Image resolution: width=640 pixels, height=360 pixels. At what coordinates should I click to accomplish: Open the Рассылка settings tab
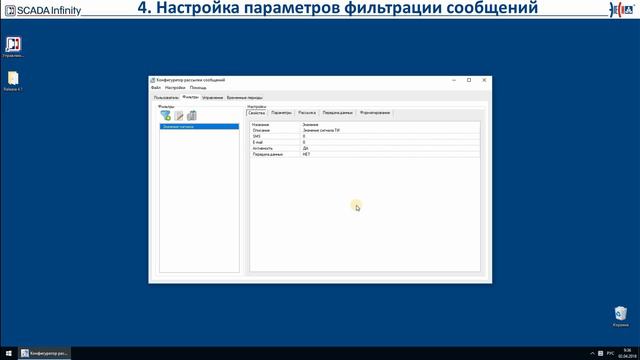click(307, 113)
